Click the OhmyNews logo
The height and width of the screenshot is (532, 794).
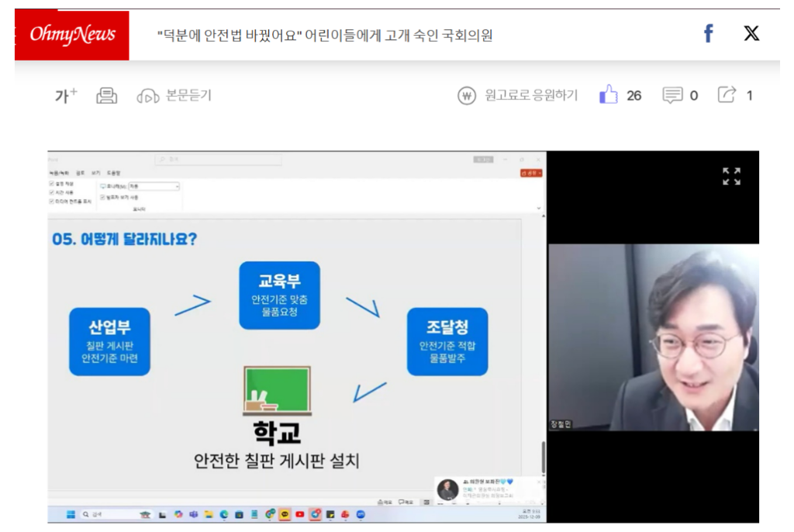72,34
